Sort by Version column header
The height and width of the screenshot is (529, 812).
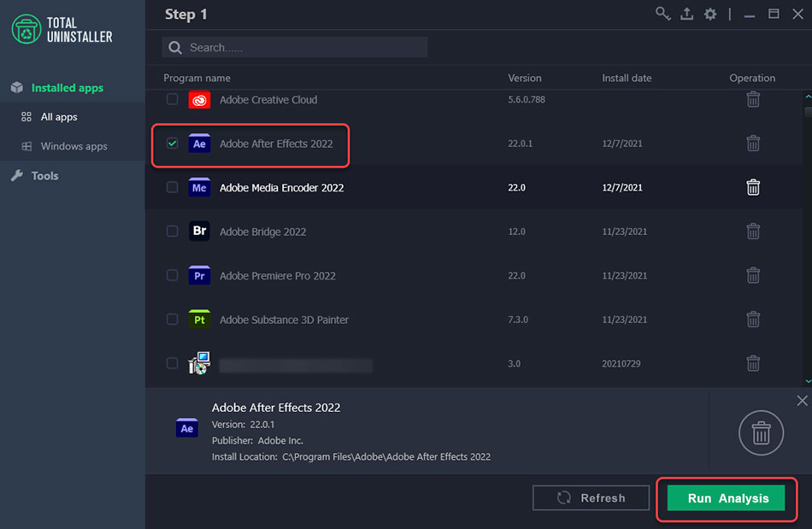[x=525, y=78]
